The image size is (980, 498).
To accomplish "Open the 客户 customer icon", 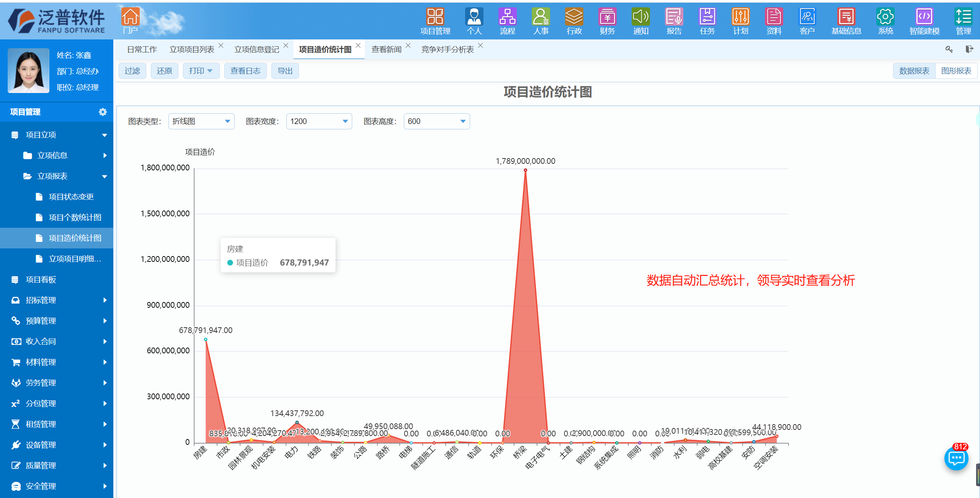I will [807, 21].
